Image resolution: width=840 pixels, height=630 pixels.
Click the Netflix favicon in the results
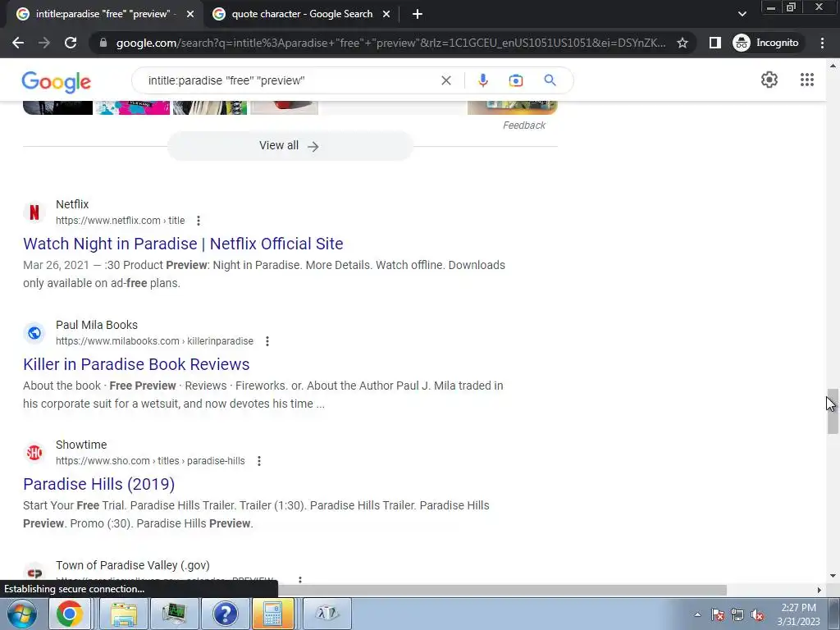[34, 212]
